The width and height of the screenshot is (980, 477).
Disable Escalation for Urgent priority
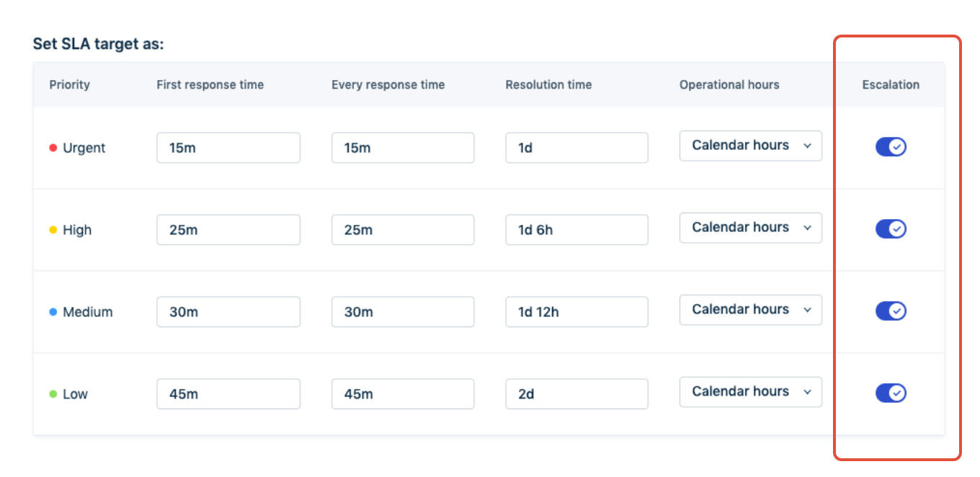point(891,147)
